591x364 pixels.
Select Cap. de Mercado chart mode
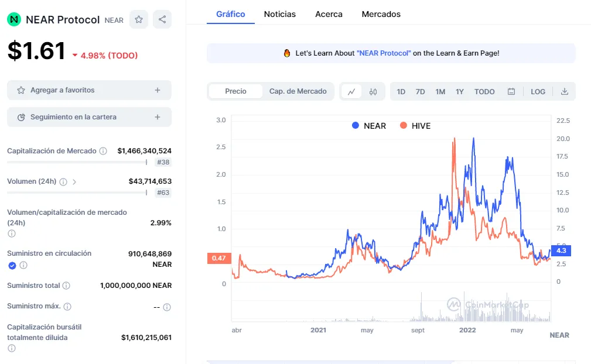[298, 91]
